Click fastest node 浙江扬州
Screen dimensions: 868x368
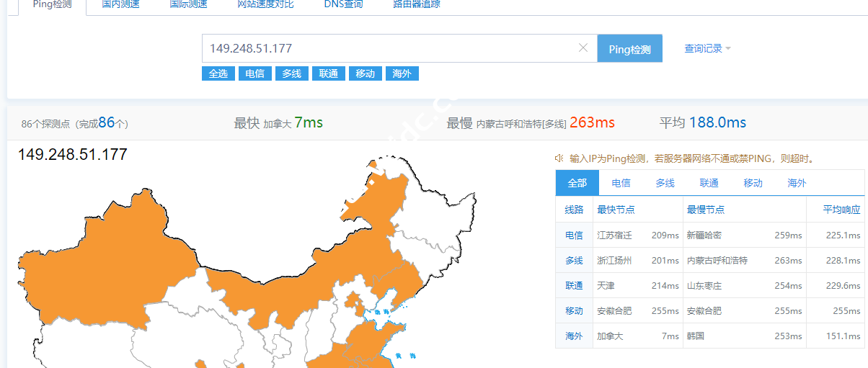pos(614,261)
